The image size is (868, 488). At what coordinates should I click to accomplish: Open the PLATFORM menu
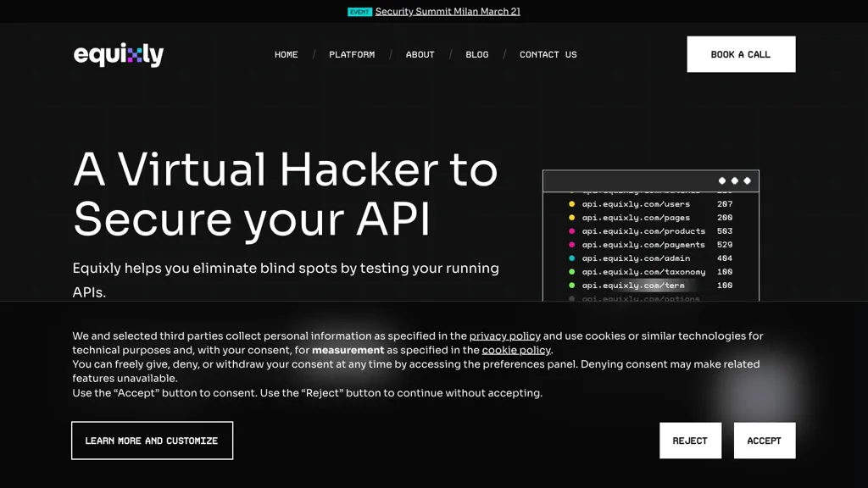coord(352,54)
